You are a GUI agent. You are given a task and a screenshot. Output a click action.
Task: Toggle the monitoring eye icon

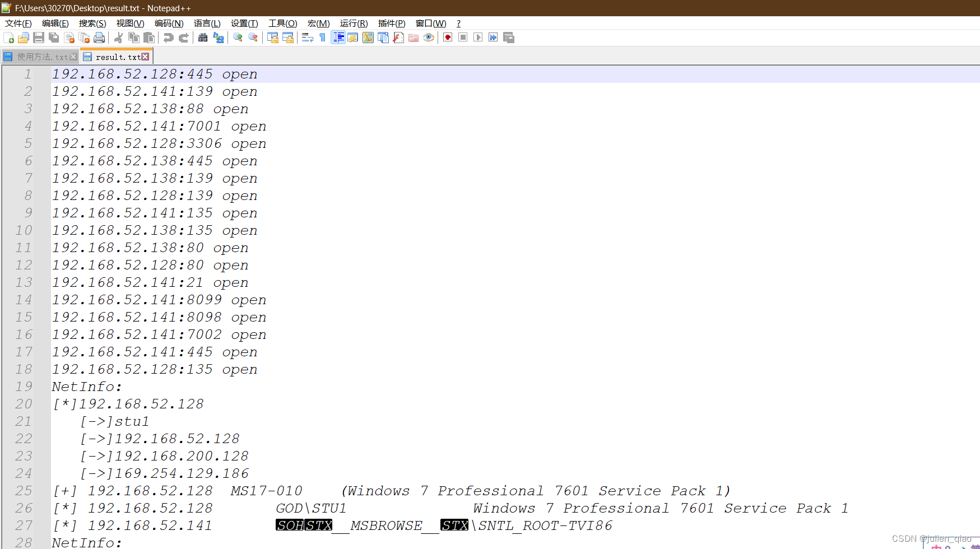[429, 38]
